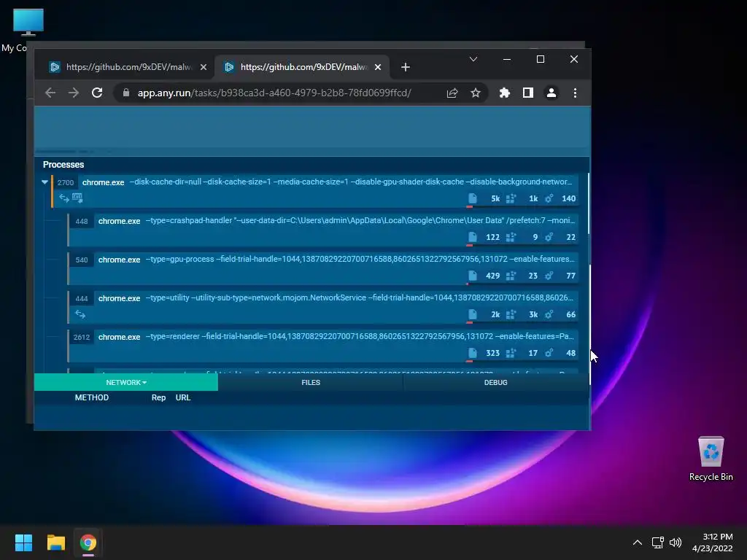This screenshot has height=560, width=747.
Task: Click modules icon showing 77 for process 540
Action: 549,276
